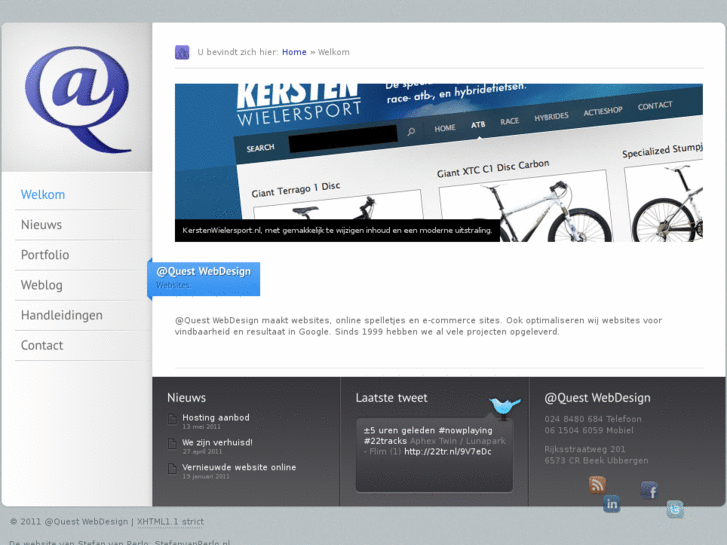Open the Twitter icon at the bottom right
Image resolution: width=727 pixels, height=545 pixels.
[x=675, y=509]
